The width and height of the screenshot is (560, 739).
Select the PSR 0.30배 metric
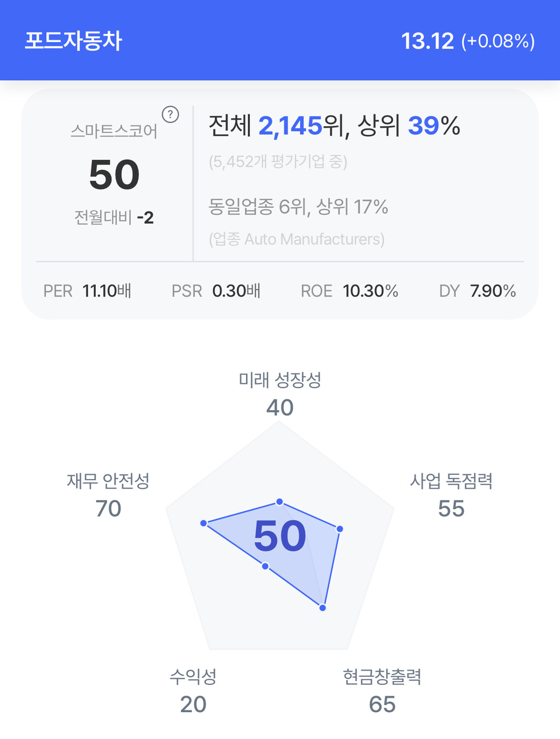[x=216, y=291]
